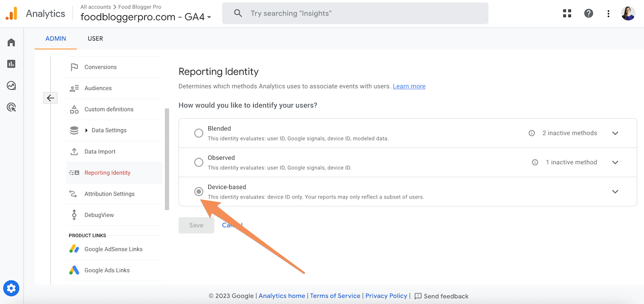Open the Analytics home footer link

[282, 296]
